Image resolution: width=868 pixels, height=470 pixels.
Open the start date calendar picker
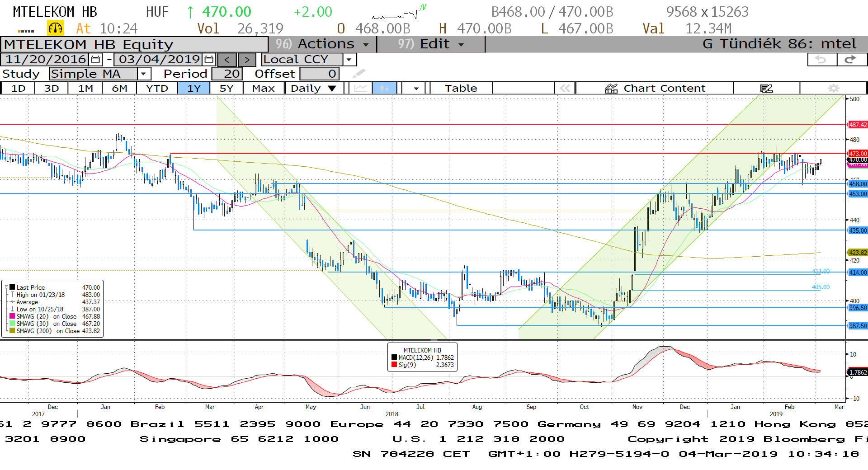tap(95, 59)
